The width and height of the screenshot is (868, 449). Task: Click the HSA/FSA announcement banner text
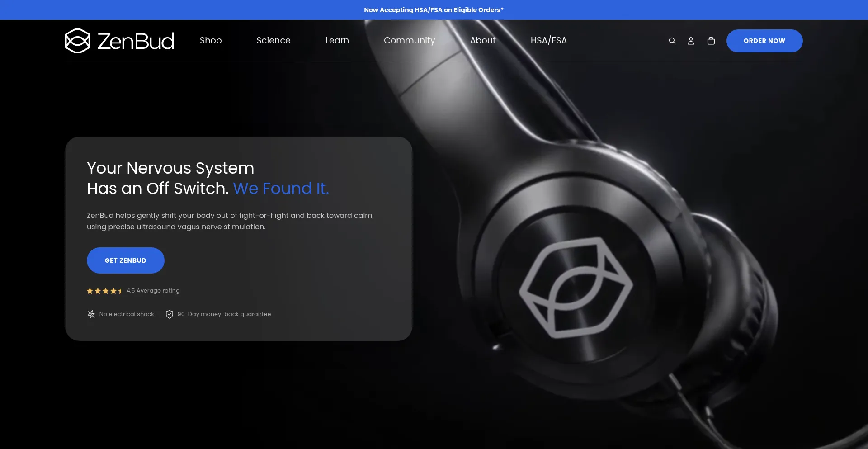click(x=434, y=10)
